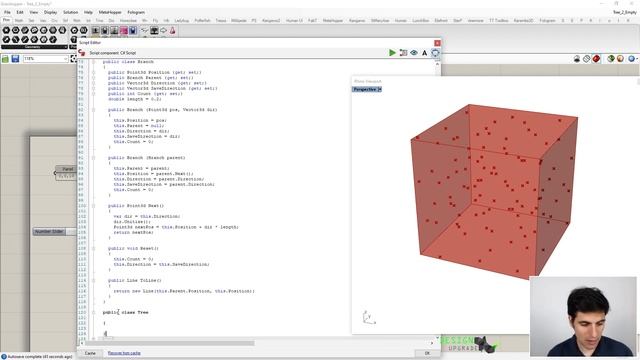This screenshot has width=640, height=360.
Task: Run the C# script with green play icon
Action: (392, 53)
